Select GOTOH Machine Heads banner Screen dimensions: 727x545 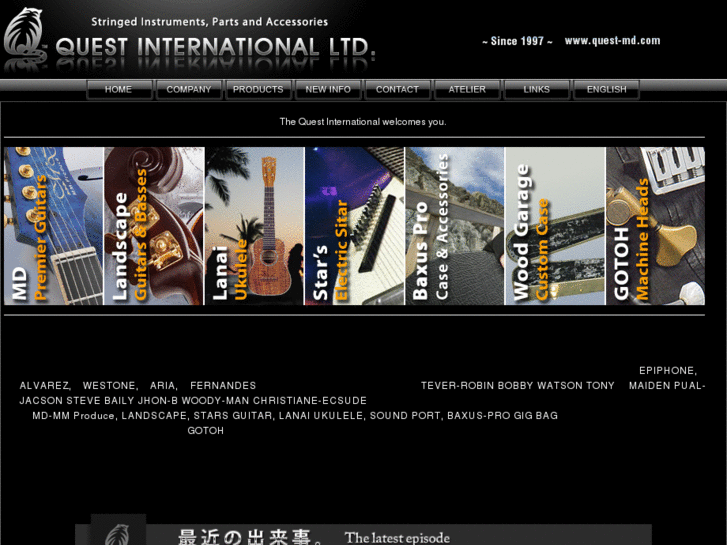656,226
